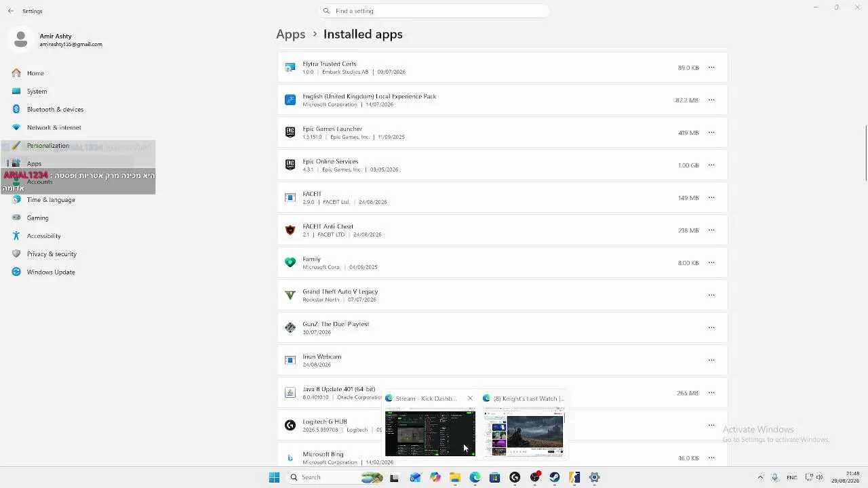Viewport: 868px width, 488px height.
Task: Open Copilot from taskbar
Action: click(x=435, y=477)
